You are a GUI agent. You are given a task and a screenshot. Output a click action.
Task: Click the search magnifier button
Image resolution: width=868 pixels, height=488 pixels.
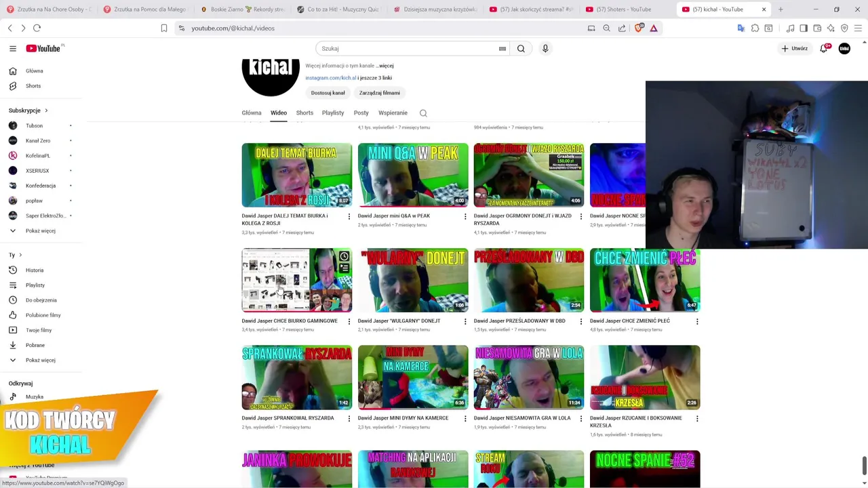click(521, 48)
